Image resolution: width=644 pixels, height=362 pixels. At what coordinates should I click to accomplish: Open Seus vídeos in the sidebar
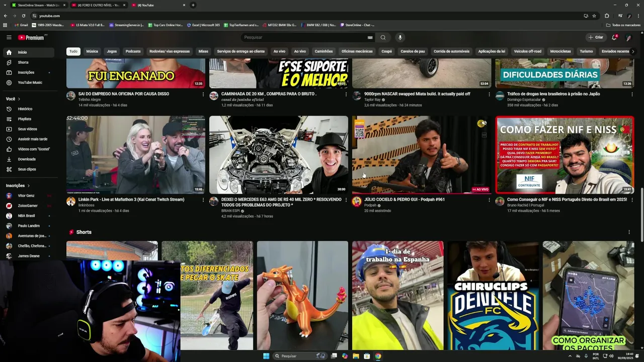[29, 129]
